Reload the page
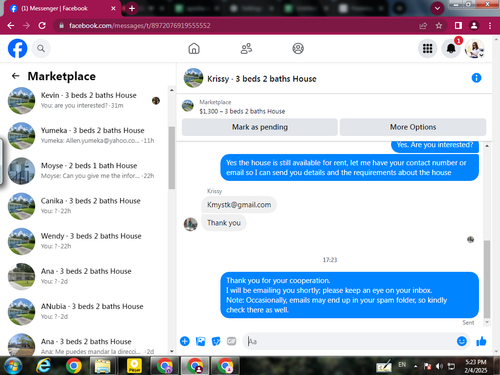500x375 pixels. (x=42, y=26)
